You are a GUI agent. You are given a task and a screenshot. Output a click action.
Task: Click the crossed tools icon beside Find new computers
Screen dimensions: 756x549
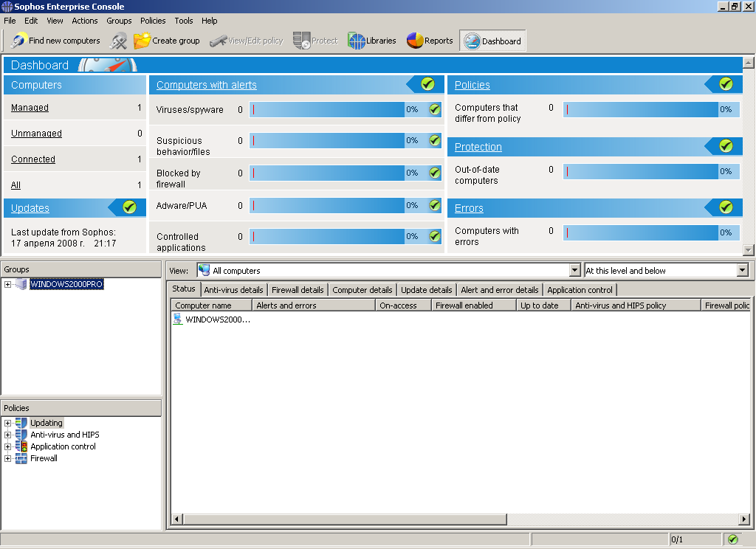(119, 41)
